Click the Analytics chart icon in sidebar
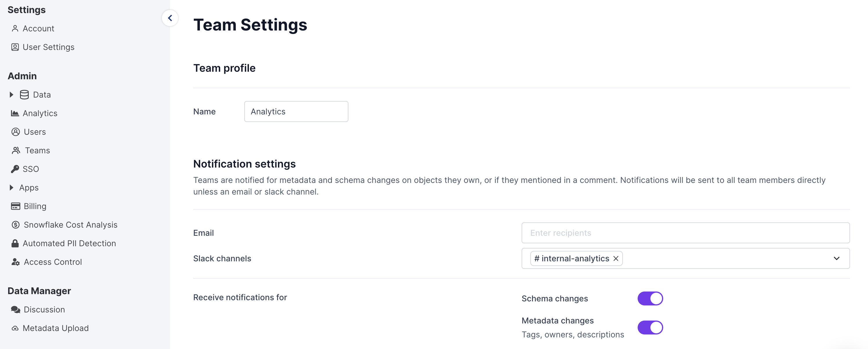This screenshot has width=868, height=349. [15, 113]
